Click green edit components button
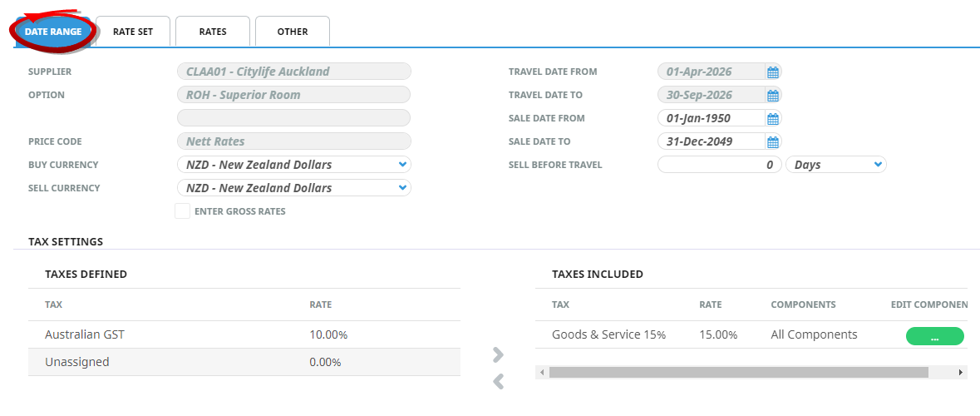Viewport: 980px width, 416px height. [934, 336]
